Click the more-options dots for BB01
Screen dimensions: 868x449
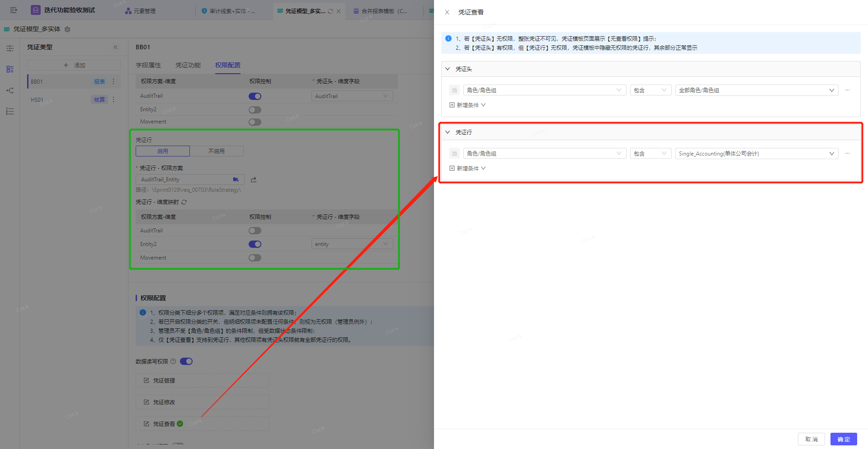pos(113,82)
